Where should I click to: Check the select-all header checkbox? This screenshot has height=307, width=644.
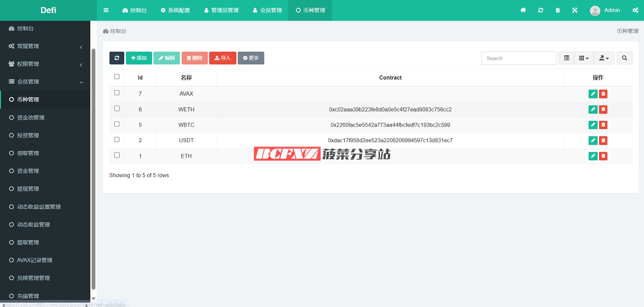tap(117, 77)
